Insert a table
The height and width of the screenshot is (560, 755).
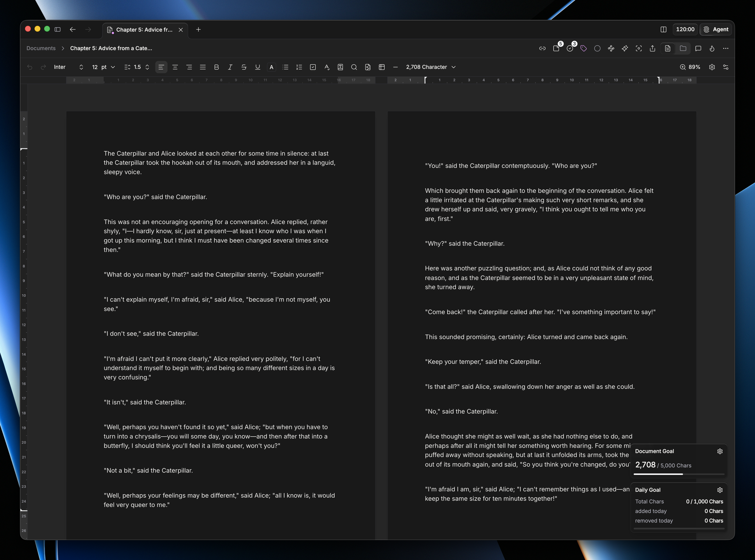tap(382, 67)
